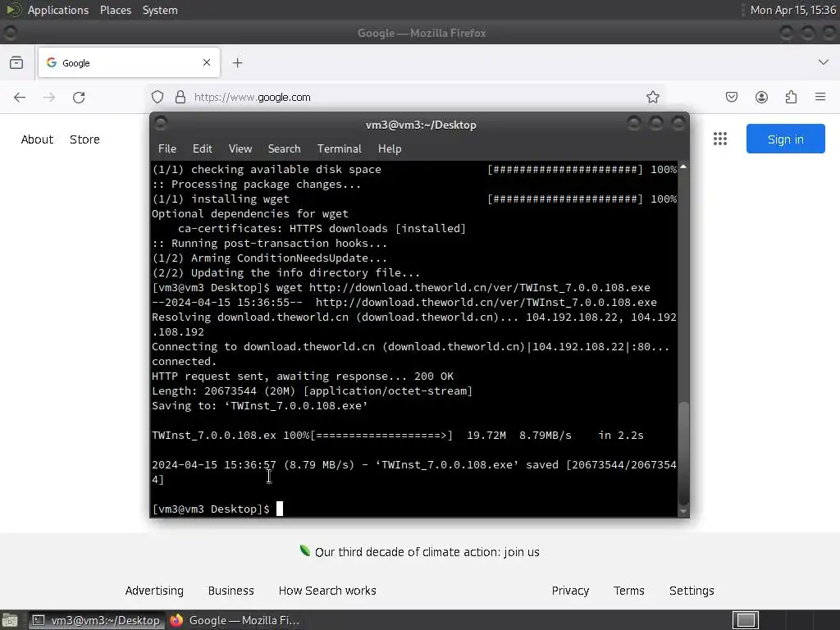The height and width of the screenshot is (630, 840).
Task: Click the 'HTTP request sent' 200 OK line
Action: click(303, 376)
